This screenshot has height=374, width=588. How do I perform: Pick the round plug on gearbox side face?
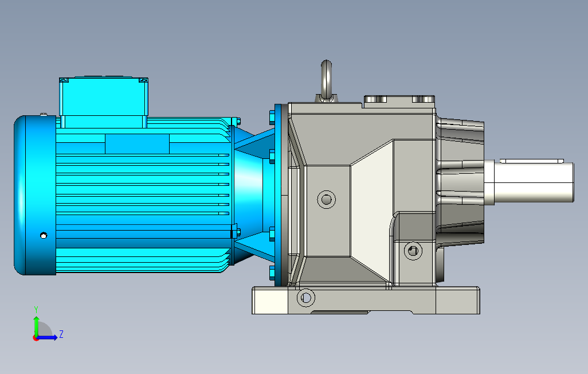[x=326, y=200]
